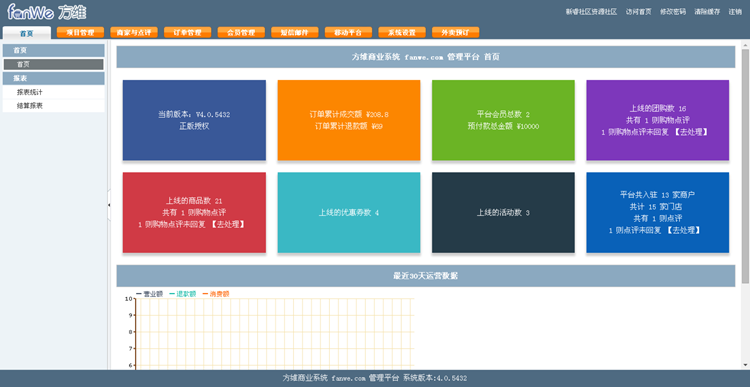
Task: Open the 项目管理 menu tab
Action: click(80, 33)
